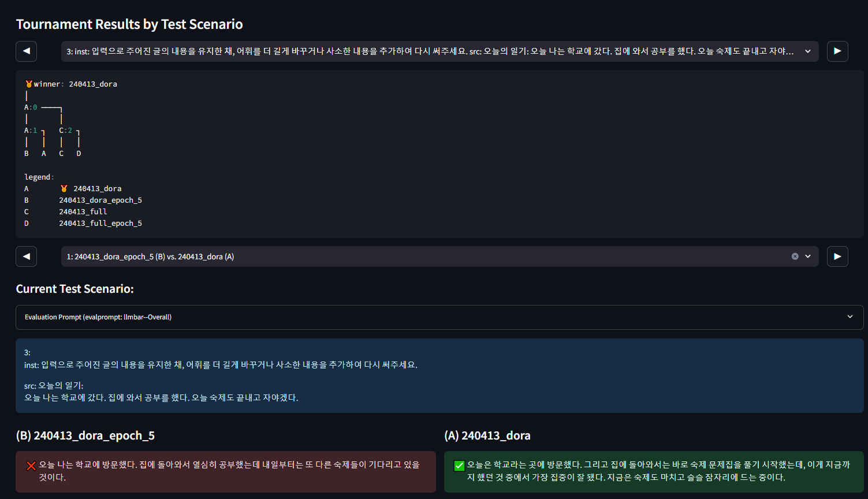
Task: Click the (A) 240413_dora heading
Action: (x=487, y=435)
